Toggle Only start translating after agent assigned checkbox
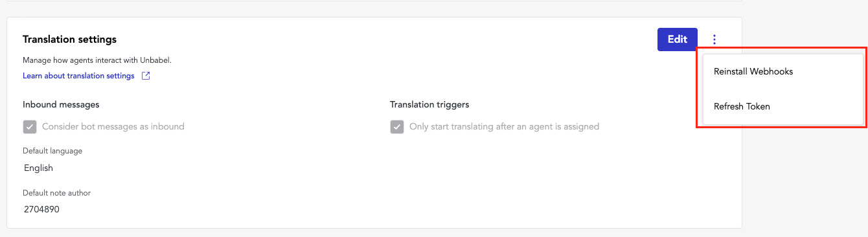 tap(397, 127)
